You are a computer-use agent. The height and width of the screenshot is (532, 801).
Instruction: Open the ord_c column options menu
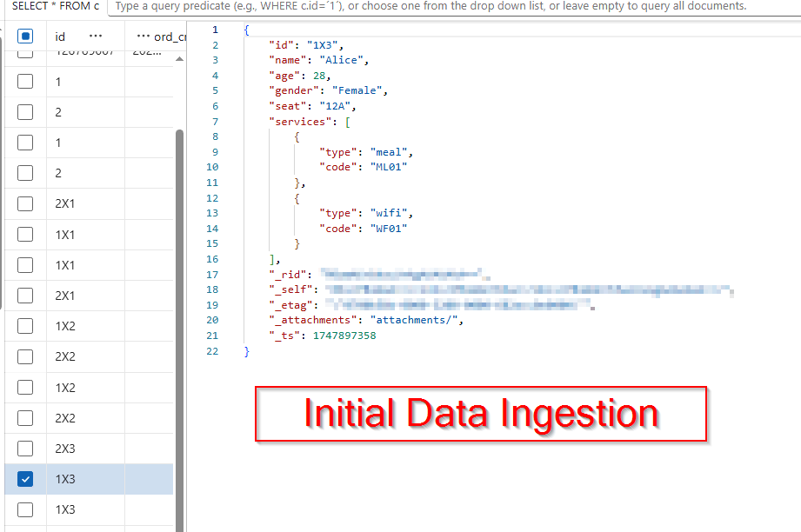142,37
